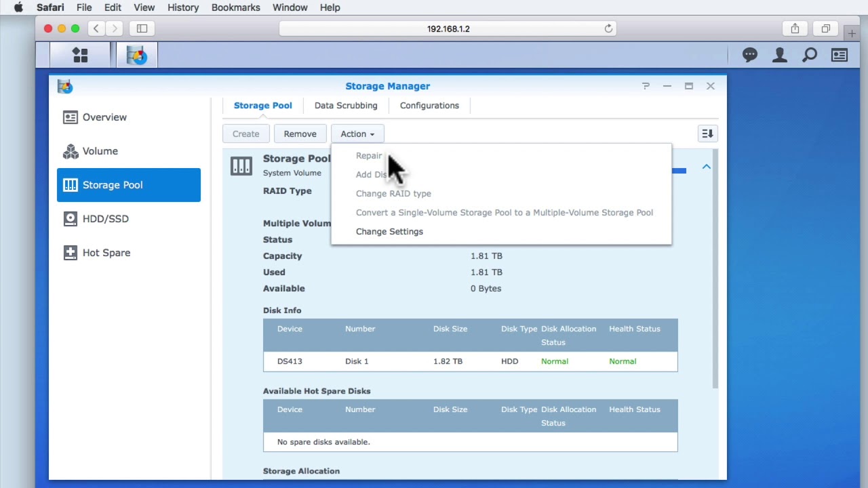Show all Safari tabs
This screenshot has width=868, height=488.
pyautogui.click(x=825, y=28)
